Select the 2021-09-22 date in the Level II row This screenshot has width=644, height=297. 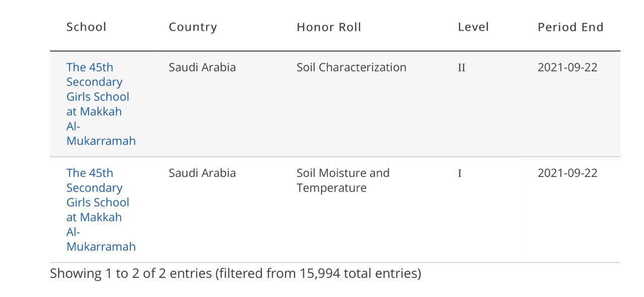click(567, 67)
